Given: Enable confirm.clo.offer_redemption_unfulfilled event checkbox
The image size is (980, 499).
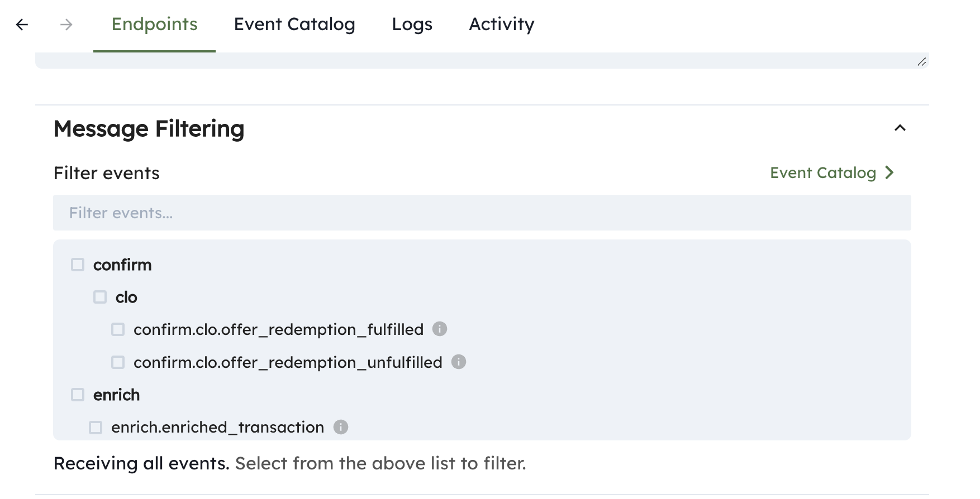Looking at the screenshot, I should coord(118,362).
